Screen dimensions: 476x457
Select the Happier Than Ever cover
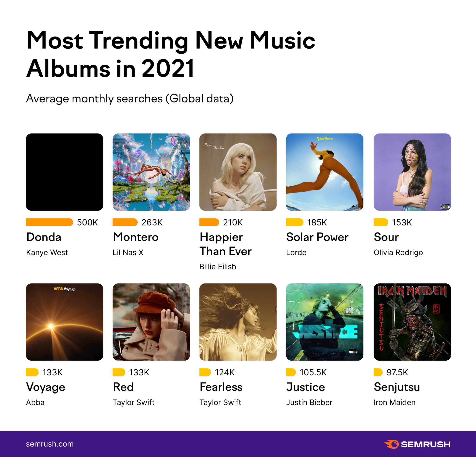[x=238, y=172]
